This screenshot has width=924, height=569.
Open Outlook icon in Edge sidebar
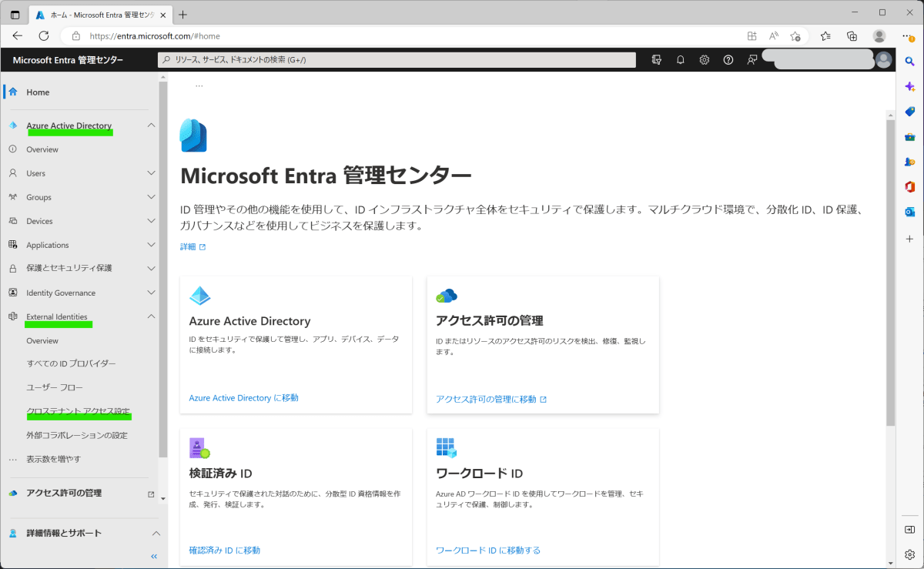coord(909,212)
